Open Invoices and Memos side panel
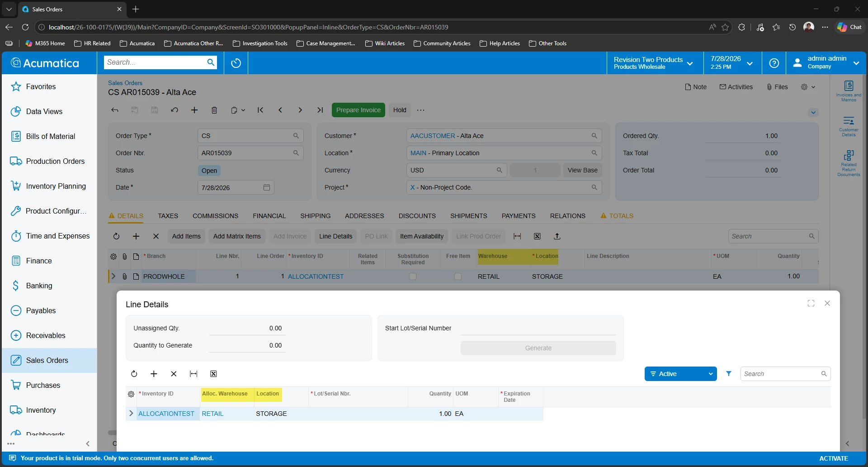The height and width of the screenshot is (467, 868). [x=849, y=91]
